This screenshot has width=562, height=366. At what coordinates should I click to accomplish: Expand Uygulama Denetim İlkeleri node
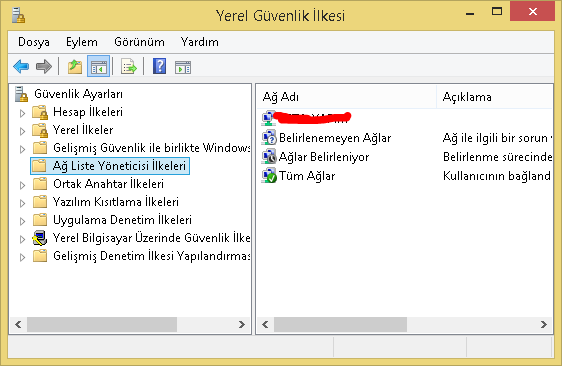tap(22, 221)
